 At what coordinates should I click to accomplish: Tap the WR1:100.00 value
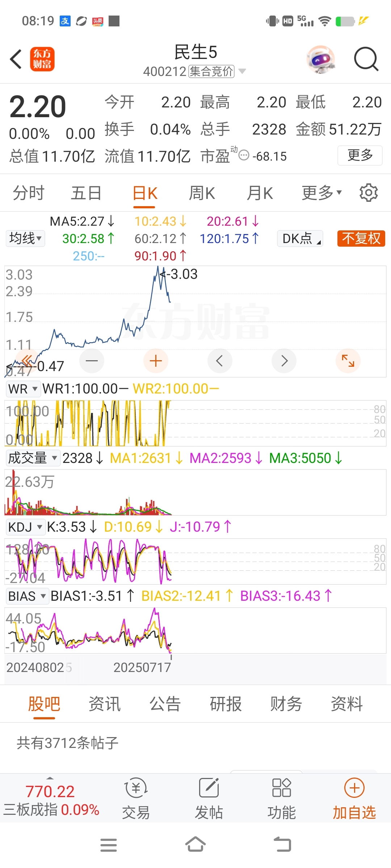click(85, 389)
